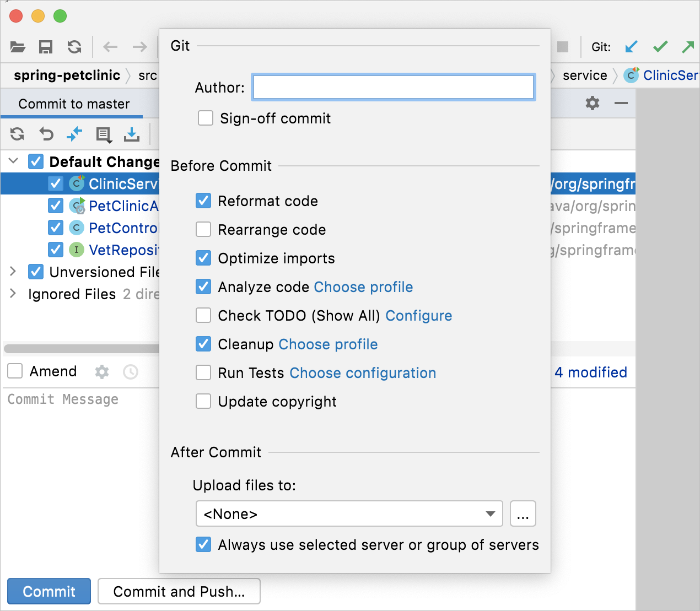
Task: Click Run Tests Choose configuration link
Action: coord(363,373)
